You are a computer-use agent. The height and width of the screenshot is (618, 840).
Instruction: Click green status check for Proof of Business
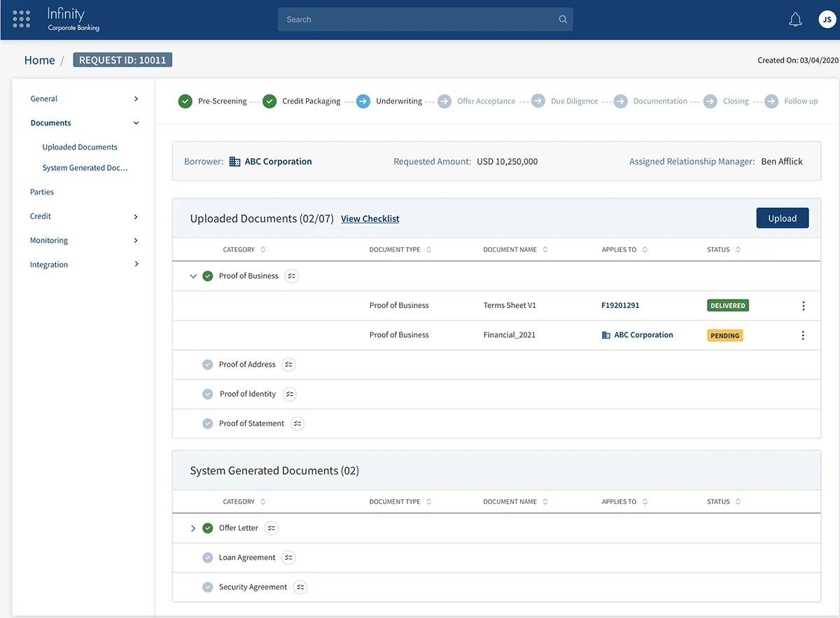click(207, 276)
